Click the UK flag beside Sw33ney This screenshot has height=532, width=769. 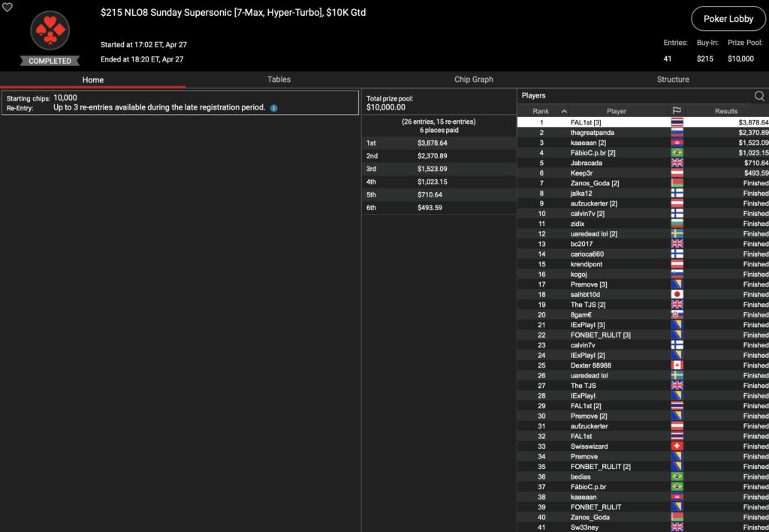677,527
